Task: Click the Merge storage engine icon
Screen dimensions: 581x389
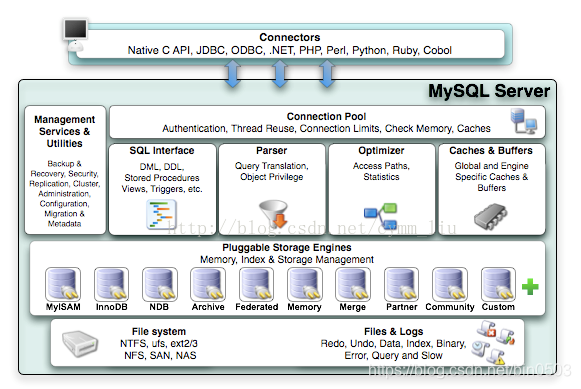Action: [x=353, y=284]
